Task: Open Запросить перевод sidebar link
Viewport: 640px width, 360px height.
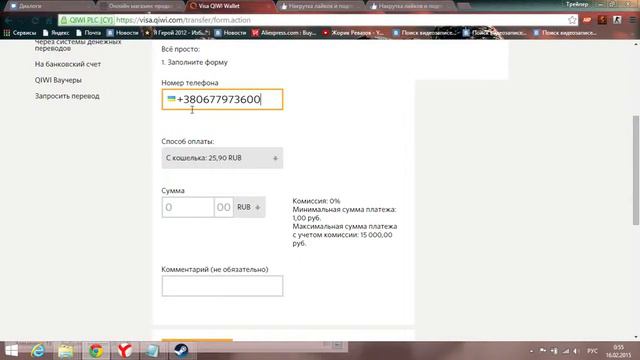Action: click(x=67, y=96)
